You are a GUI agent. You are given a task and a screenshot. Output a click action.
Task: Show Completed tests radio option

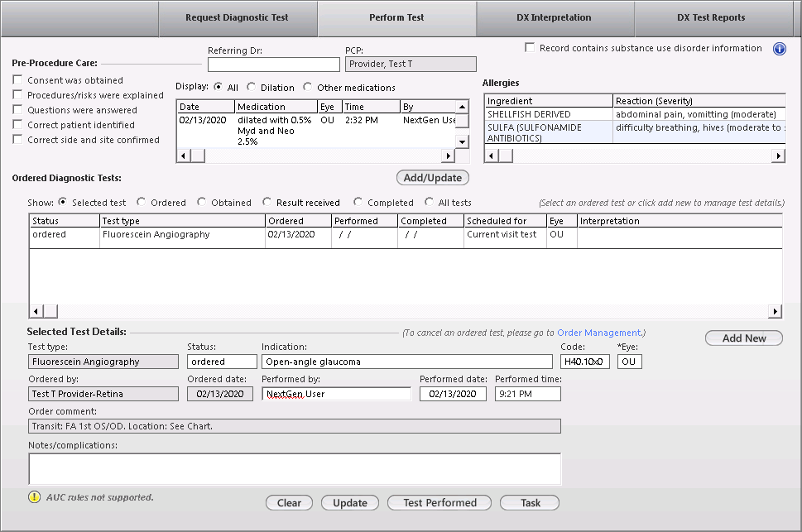click(x=358, y=202)
